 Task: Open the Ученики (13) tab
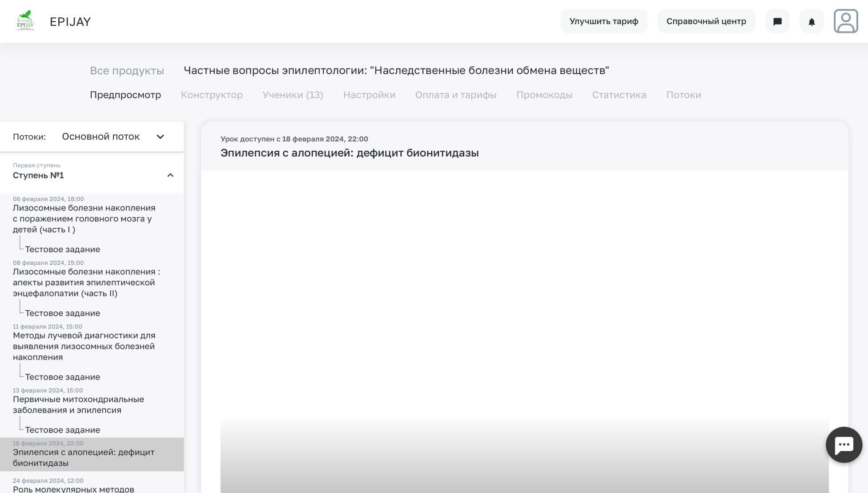[x=293, y=95]
